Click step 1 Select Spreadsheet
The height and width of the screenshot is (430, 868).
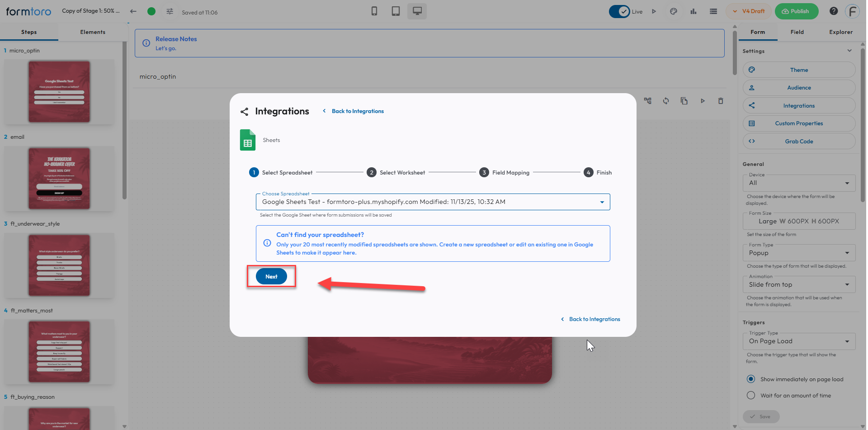281,172
